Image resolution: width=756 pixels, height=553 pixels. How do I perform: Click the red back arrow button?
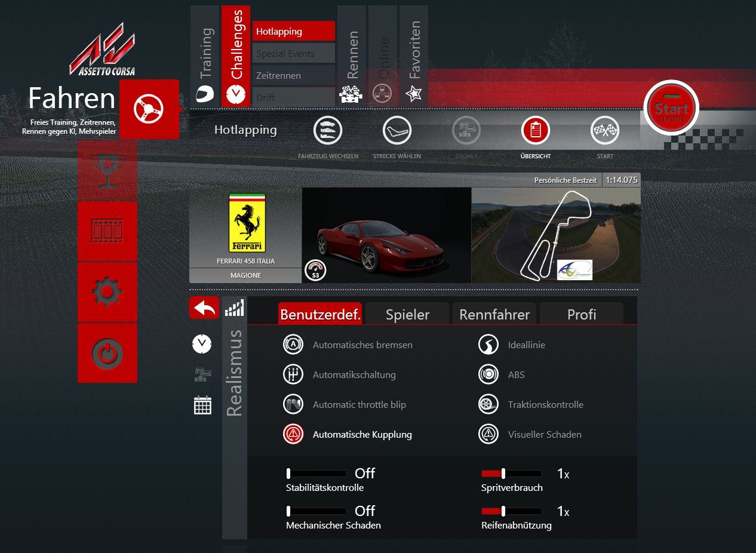coord(204,308)
